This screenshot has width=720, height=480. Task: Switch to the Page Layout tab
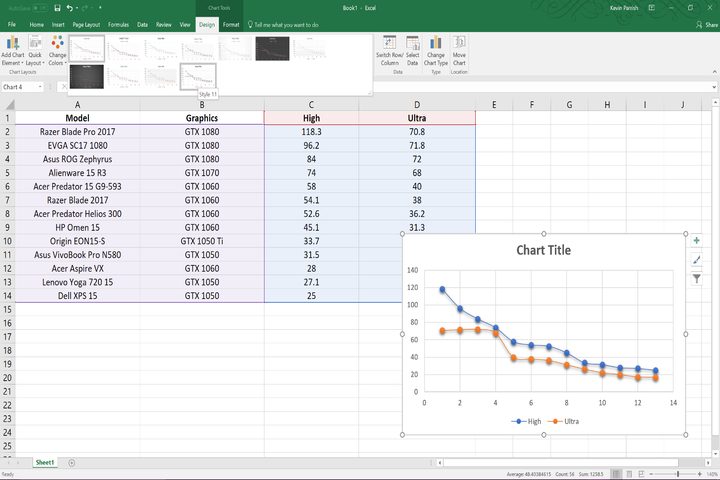tap(86, 25)
